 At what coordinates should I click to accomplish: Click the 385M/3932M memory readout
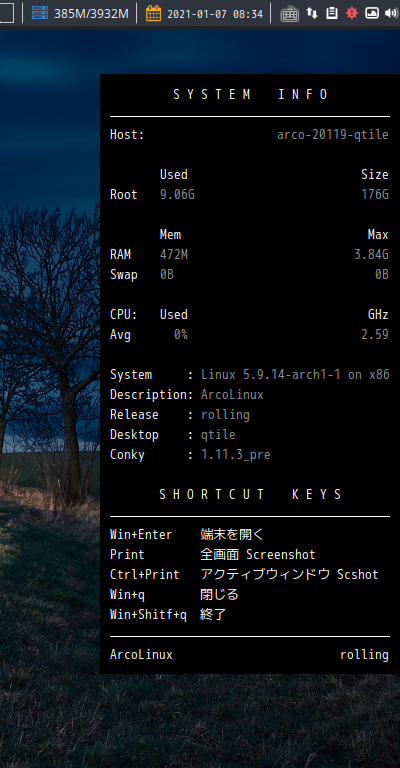(x=91, y=14)
